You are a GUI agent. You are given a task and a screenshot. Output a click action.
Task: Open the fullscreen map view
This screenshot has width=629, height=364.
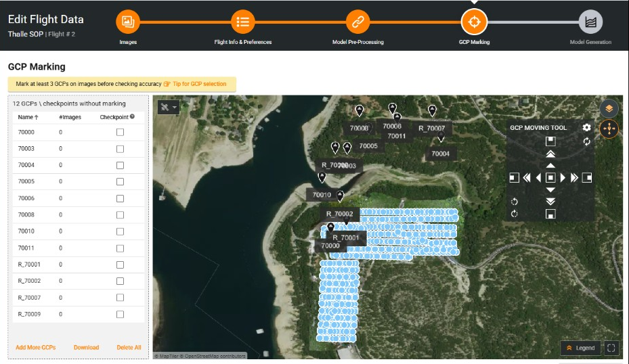tap(611, 348)
